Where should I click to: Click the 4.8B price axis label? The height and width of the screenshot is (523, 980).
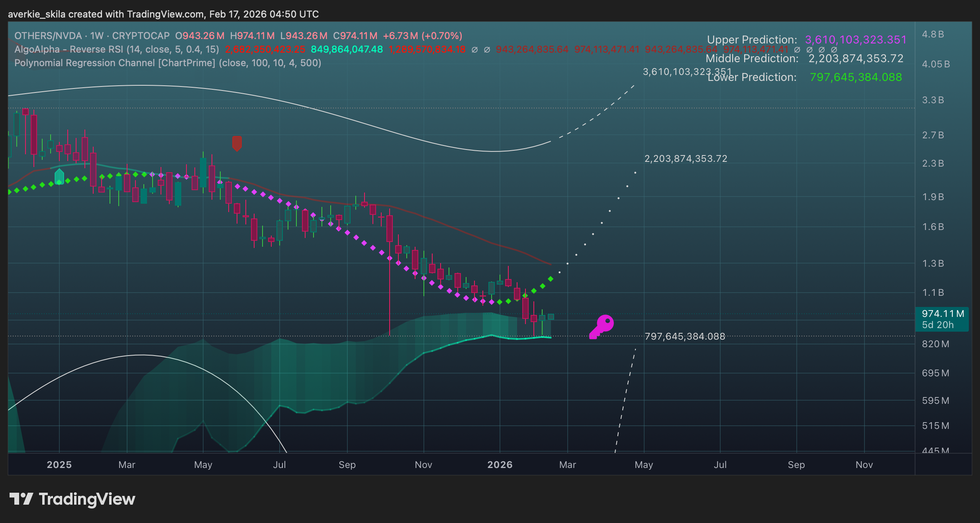click(933, 34)
